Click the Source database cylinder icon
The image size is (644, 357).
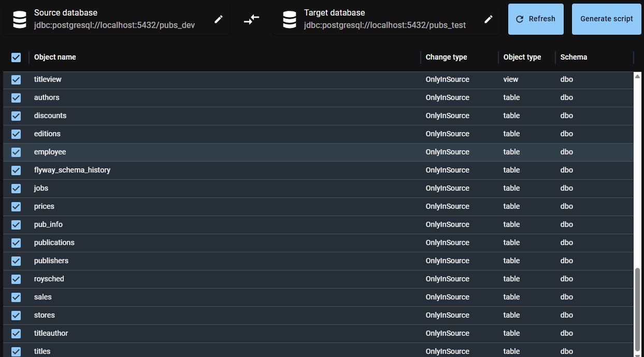[19, 19]
